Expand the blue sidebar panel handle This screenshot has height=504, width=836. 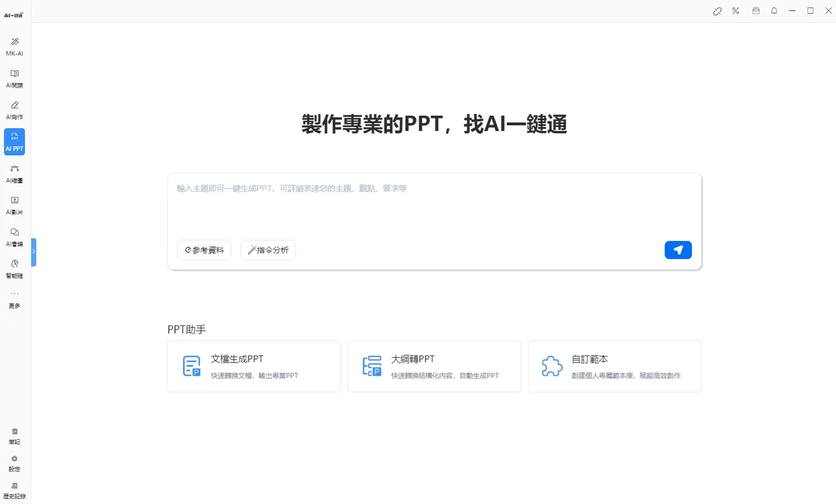click(x=33, y=252)
